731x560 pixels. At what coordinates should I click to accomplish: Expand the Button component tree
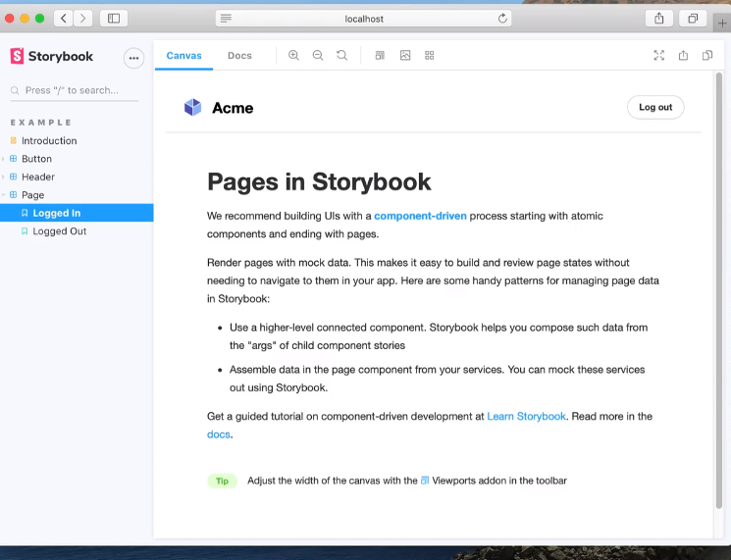[x=3, y=159]
